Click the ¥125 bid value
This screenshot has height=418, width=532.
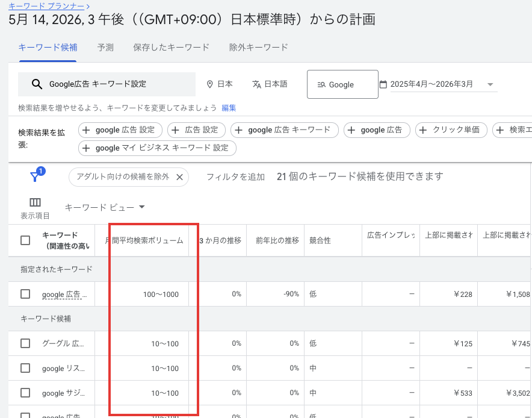(x=463, y=344)
